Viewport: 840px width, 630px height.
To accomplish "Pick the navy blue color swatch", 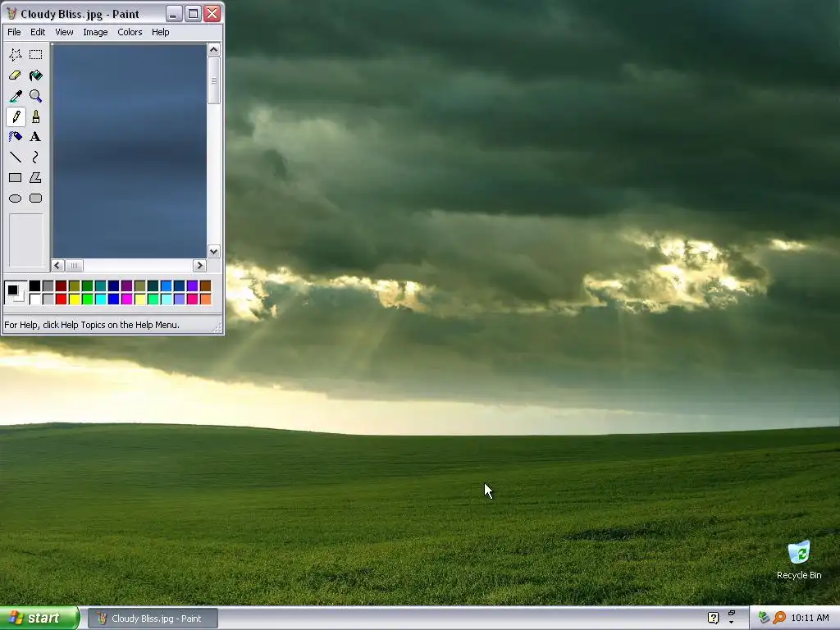I will (x=113, y=286).
